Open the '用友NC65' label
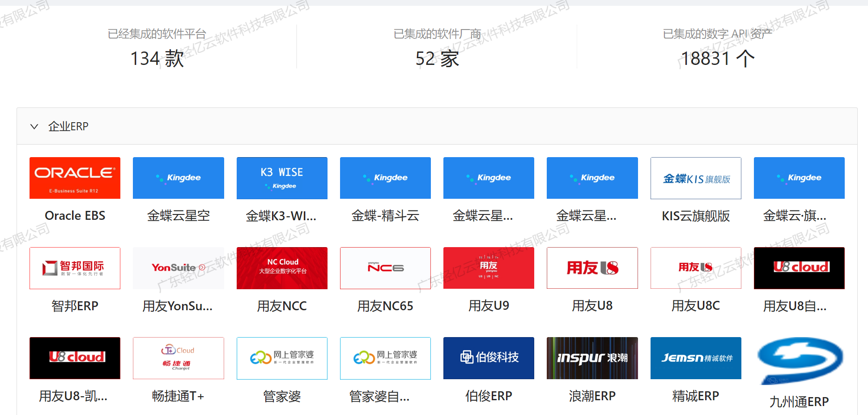Viewport: 868px width, 415px height. [385, 306]
